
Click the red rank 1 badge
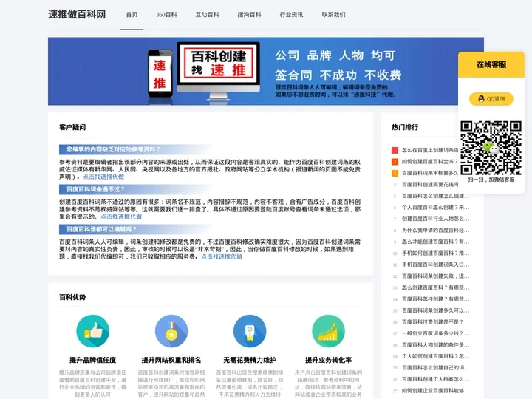395,150
